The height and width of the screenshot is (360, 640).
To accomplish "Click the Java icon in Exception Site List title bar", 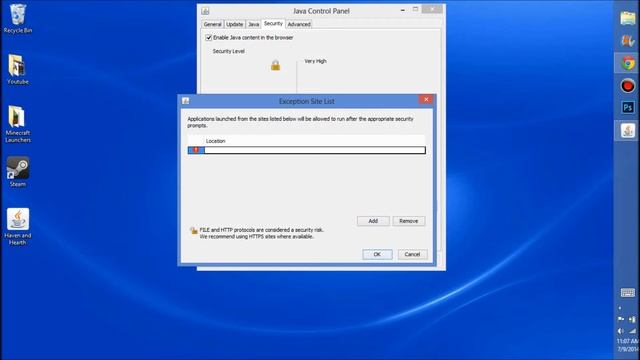I will 186,101.
